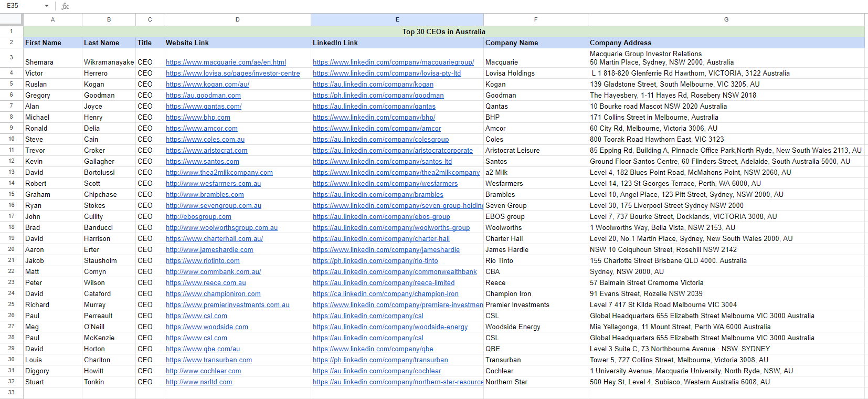
Task: Open the nsrltd.com website link
Action: (x=199, y=382)
